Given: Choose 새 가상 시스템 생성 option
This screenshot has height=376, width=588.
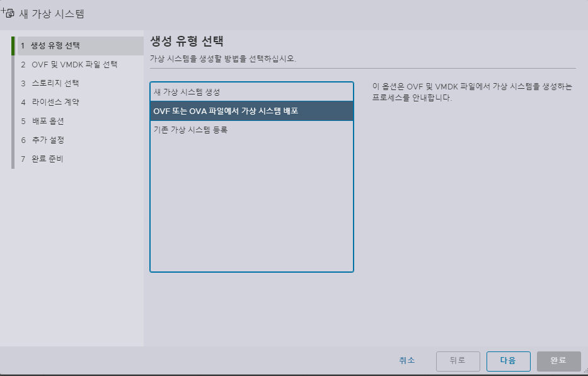Looking at the screenshot, I should tap(251, 92).
